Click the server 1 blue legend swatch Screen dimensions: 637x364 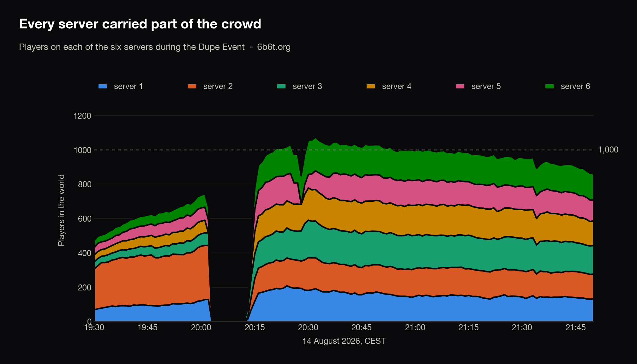click(x=103, y=86)
